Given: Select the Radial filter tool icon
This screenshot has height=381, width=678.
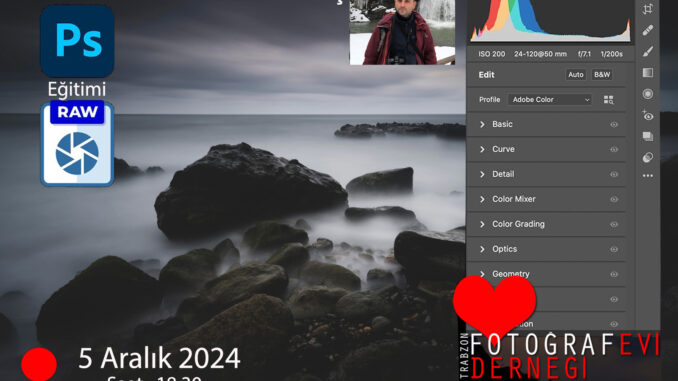Looking at the screenshot, I should [x=647, y=94].
